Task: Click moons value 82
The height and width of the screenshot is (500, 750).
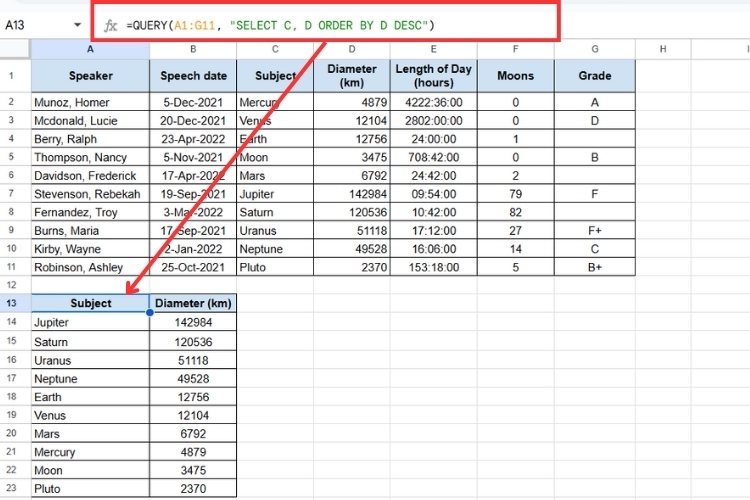Action: [516, 212]
